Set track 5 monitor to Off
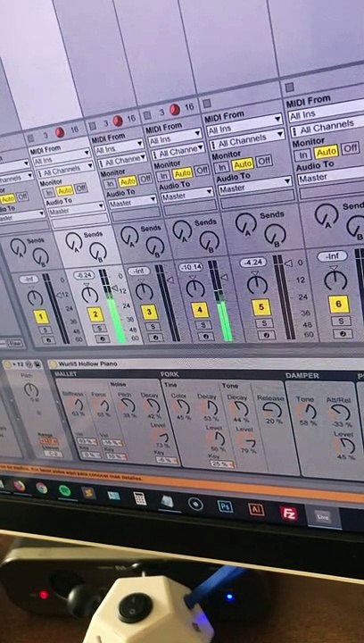 point(264,161)
